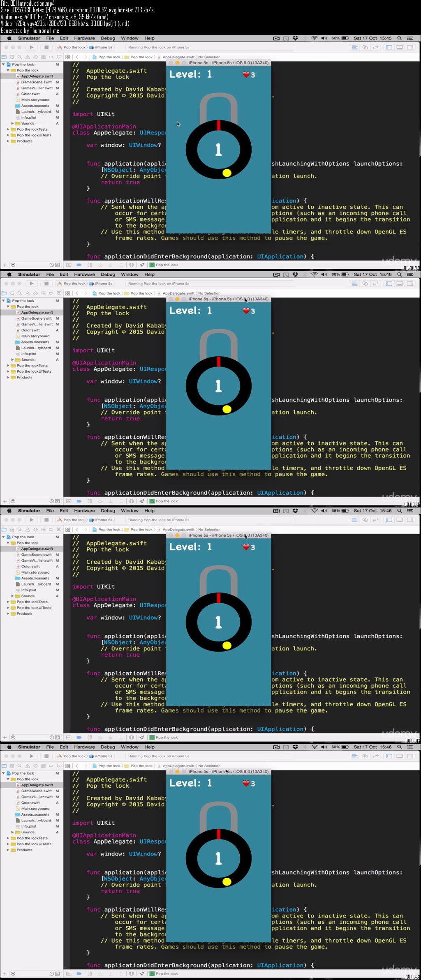Collapse the yellow Pop the lock group, 15:45 frame

[x=8, y=70]
